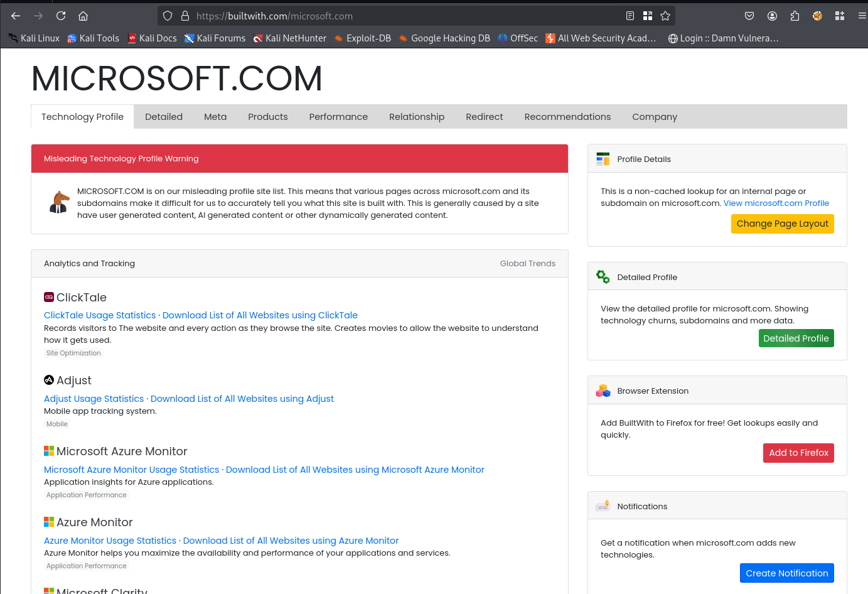The width and height of the screenshot is (868, 594).
Task: Click the site padlock security icon
Action: [185, 16]
